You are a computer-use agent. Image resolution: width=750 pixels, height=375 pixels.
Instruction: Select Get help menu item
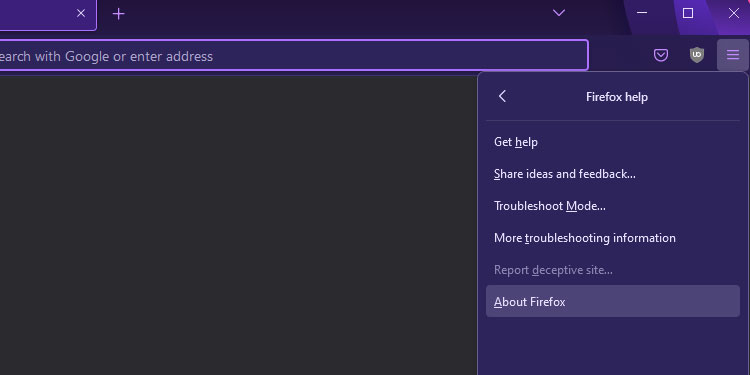[x=613, y=142]
